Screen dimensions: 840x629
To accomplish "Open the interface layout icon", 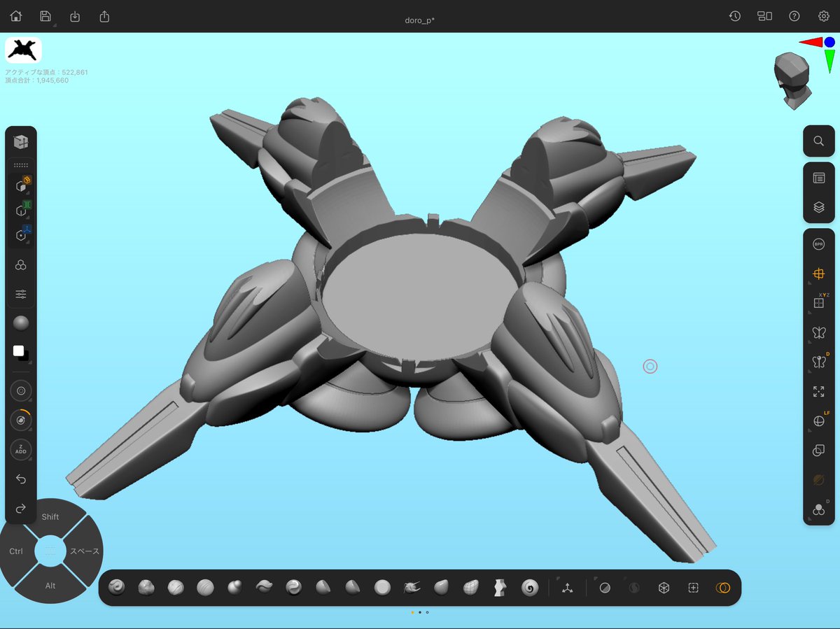I will point(764,16).
